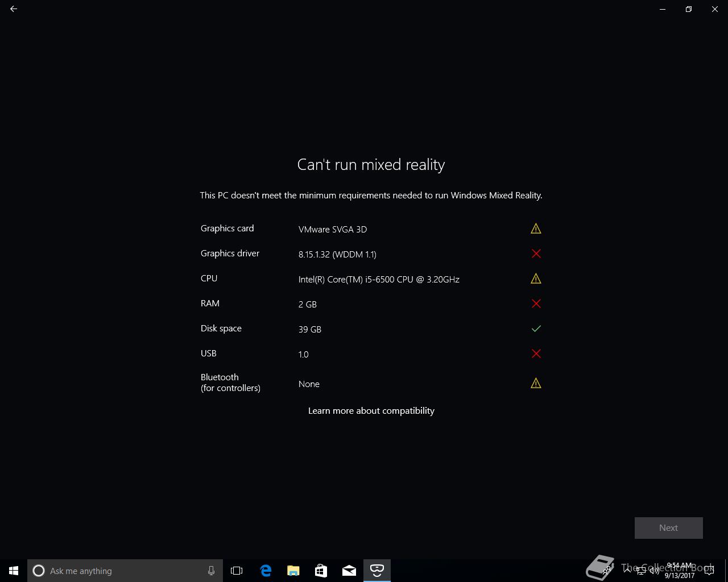
Task: Open Microsoft Store from the taskbar
Action: 321,571
